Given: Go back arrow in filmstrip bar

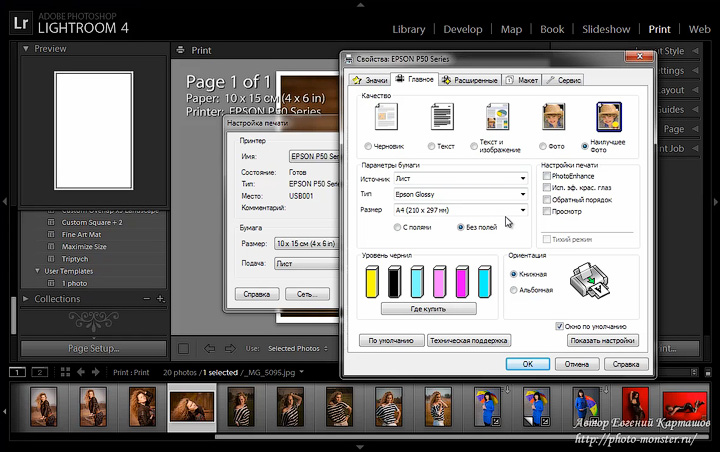Looking at the screenshot, I should click(x=81, y=372).
